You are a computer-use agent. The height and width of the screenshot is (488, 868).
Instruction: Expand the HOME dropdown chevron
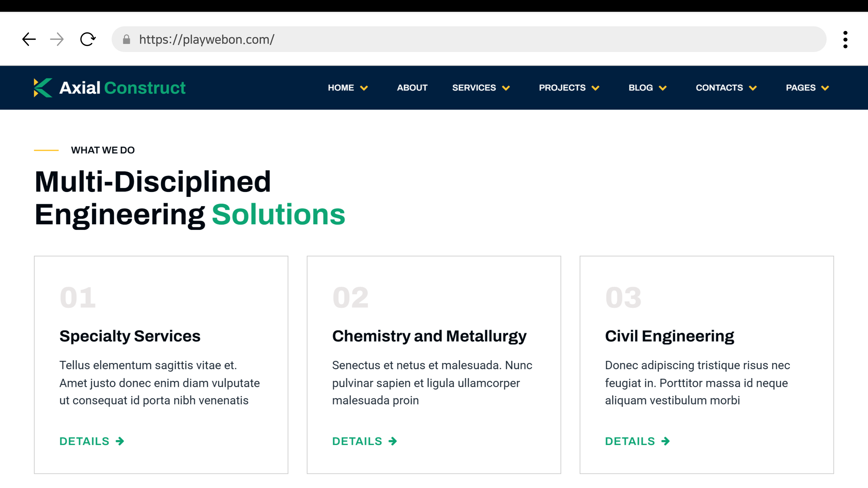click(364, 88)
